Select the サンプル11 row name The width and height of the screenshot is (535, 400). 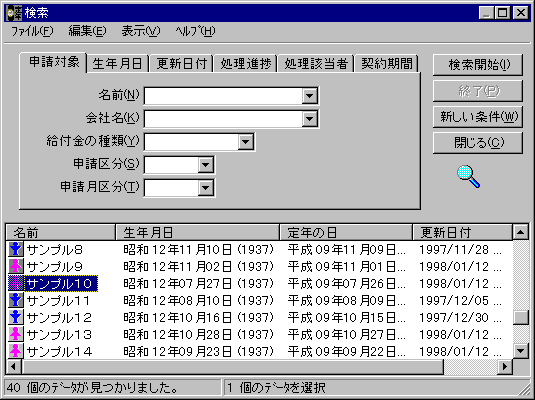(58, 301)
